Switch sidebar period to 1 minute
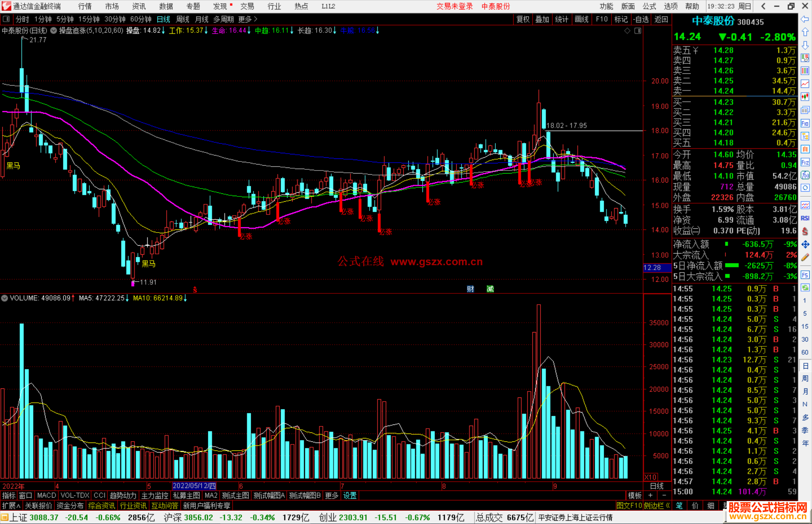Viewport: 812px width, 524px height. [805, 301]
